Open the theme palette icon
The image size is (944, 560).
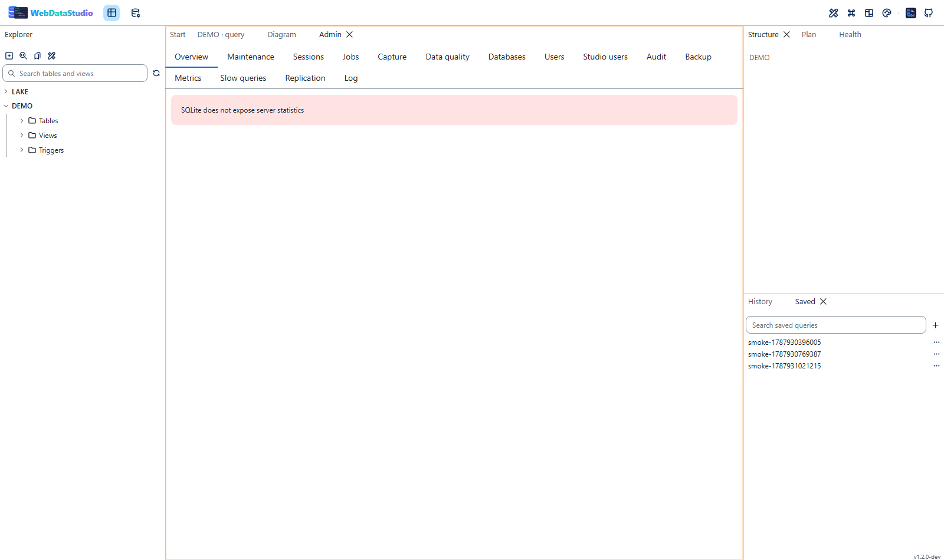click(x=887, y=13)
